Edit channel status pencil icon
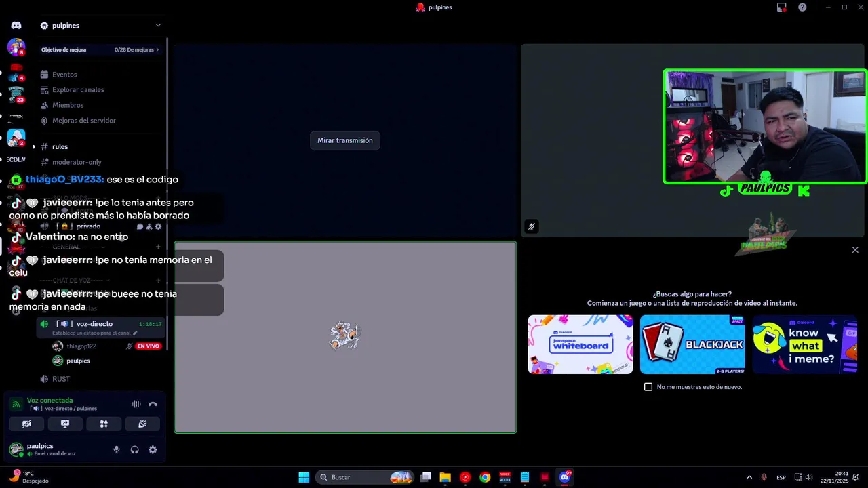The image size is (868, 488). [135, 333]
